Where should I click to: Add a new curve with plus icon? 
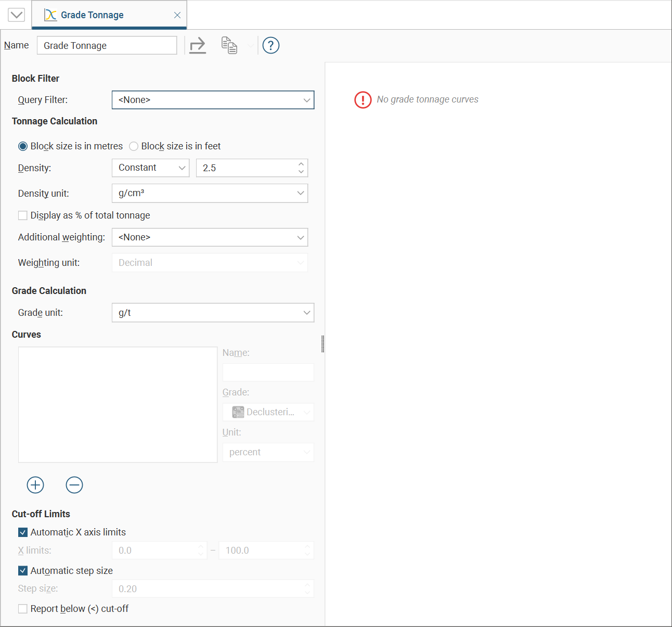point(35,485)
